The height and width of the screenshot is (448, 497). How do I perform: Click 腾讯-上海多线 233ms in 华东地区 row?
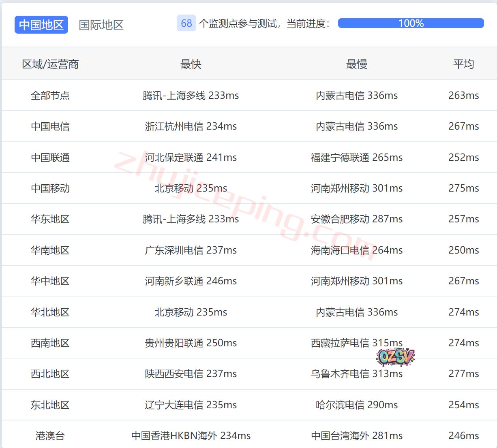click(x=191, y=219)
